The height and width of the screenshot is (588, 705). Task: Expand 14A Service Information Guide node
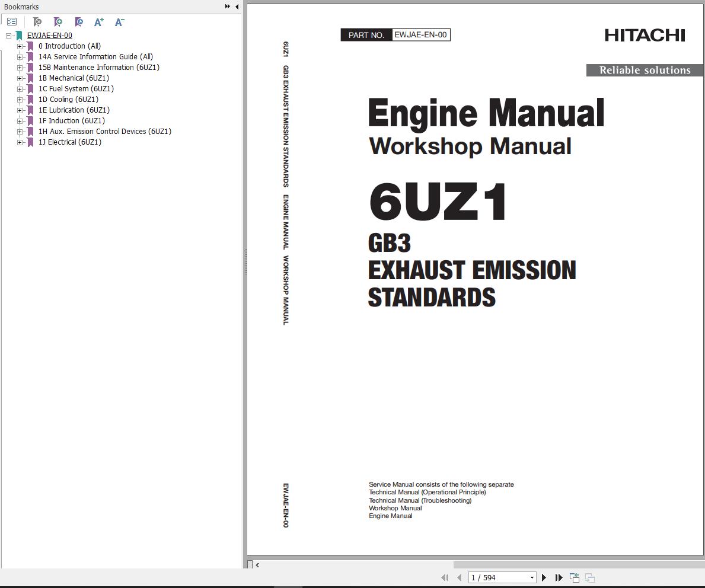click(x=20, y=57)
